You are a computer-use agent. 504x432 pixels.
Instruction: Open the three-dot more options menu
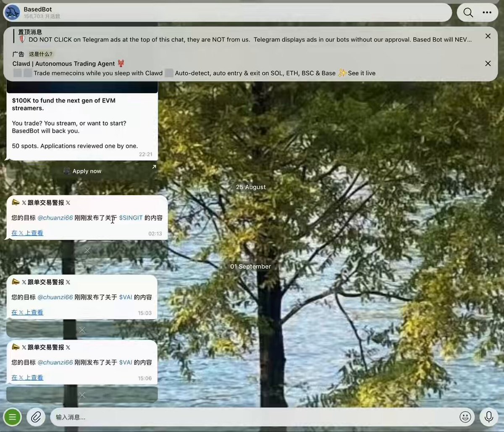(487, 13)
